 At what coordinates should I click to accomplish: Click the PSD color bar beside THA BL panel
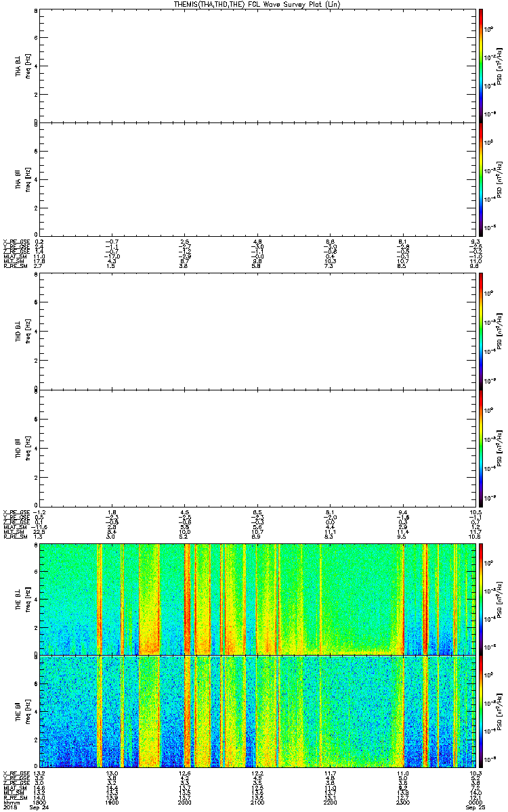pos(481,66)
